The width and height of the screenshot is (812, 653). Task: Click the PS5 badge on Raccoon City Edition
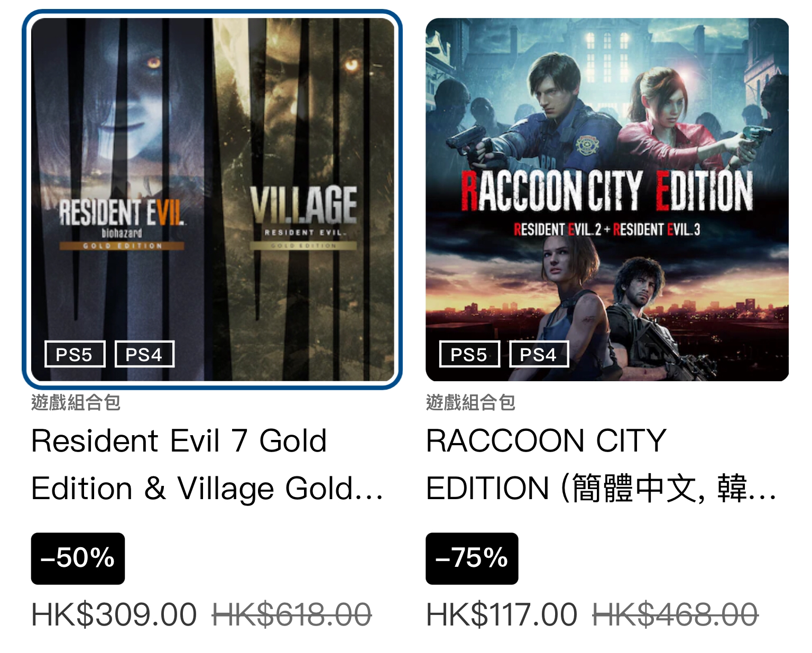point(469,354)
